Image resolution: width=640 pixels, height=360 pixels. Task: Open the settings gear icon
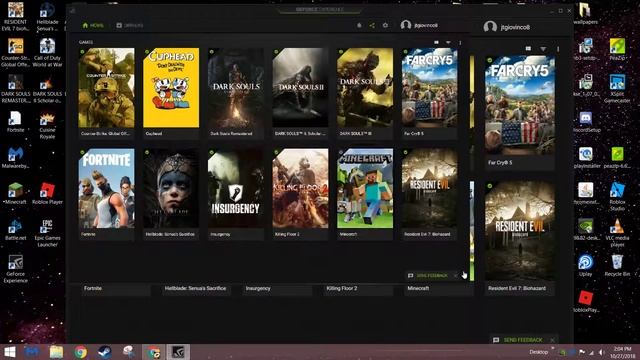point(385,25)
